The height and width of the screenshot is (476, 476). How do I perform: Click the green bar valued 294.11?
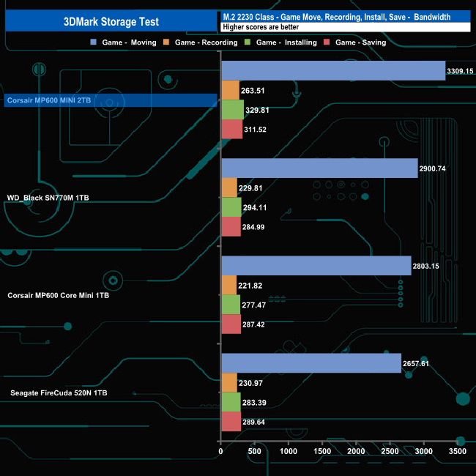231,207
